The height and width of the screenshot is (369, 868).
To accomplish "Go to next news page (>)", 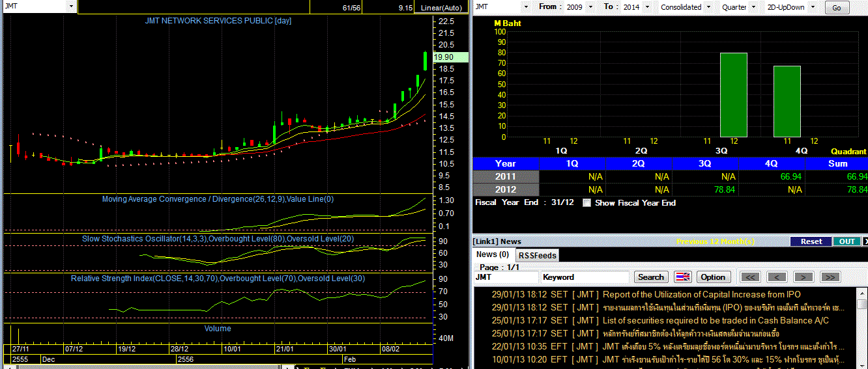I will click(x=803, y=277).
